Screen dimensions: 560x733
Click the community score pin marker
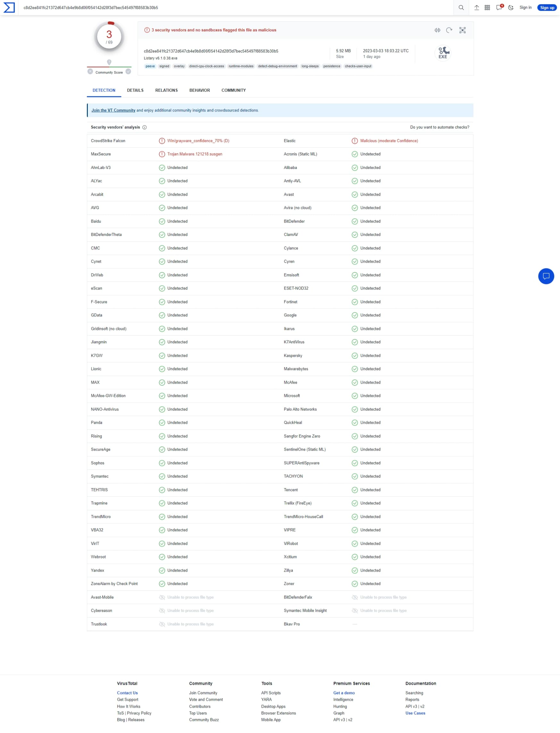point(109,62)
